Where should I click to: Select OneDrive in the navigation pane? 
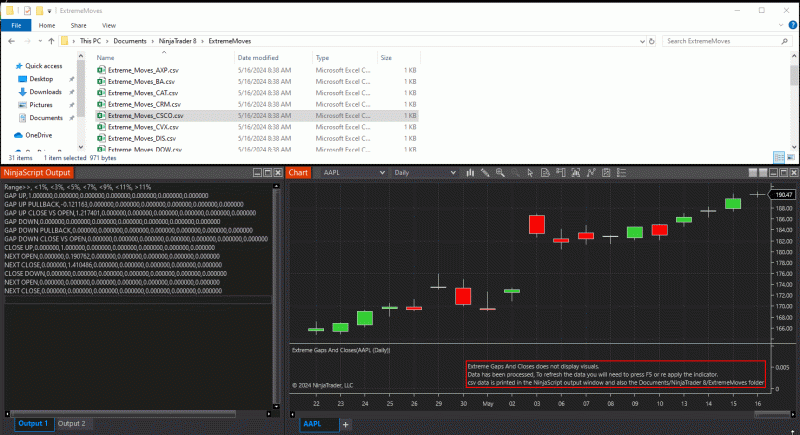pyautogui.click(x=38, y=135)
